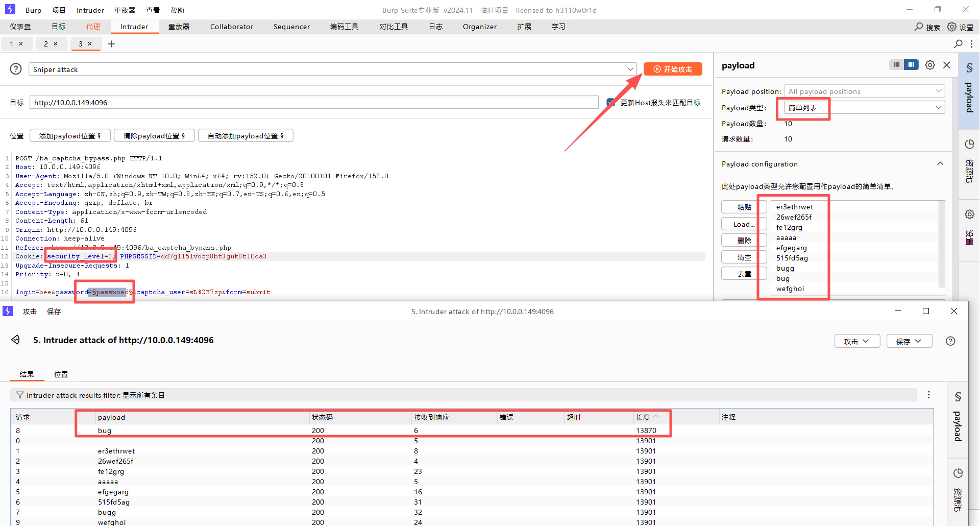Close Intruder tab 3
Image resolution: width=980 pixels, height=526 pixels.
90,44
